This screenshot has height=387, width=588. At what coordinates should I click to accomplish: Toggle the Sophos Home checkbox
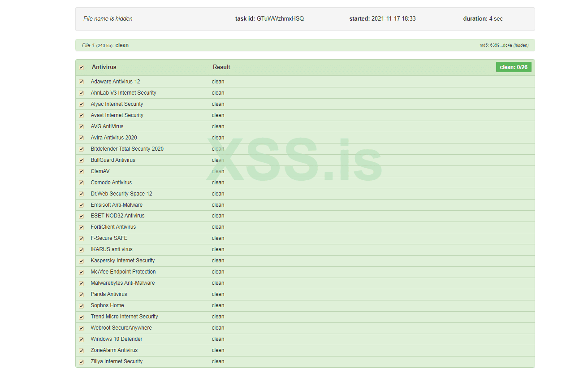coord(81,306)
